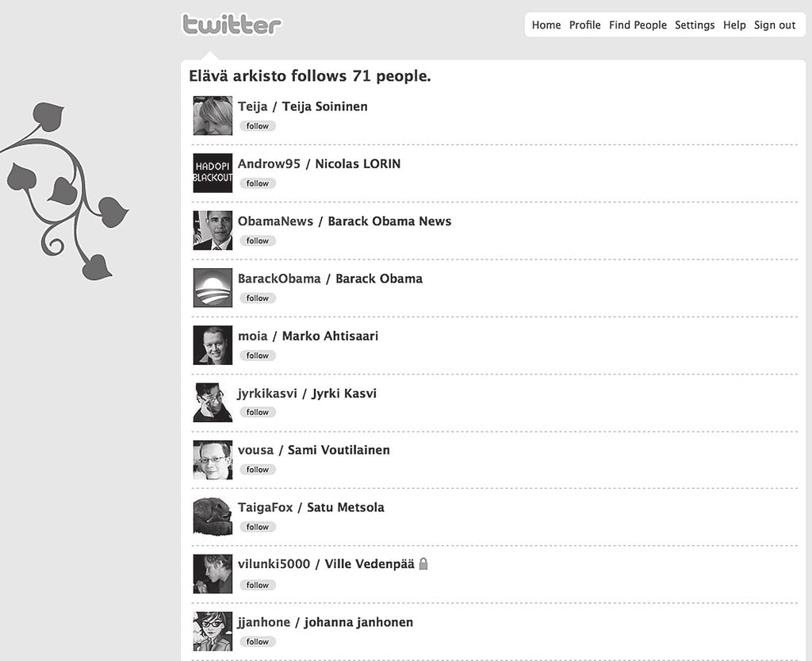Open the Profile menu item

(x=584, y=25)
